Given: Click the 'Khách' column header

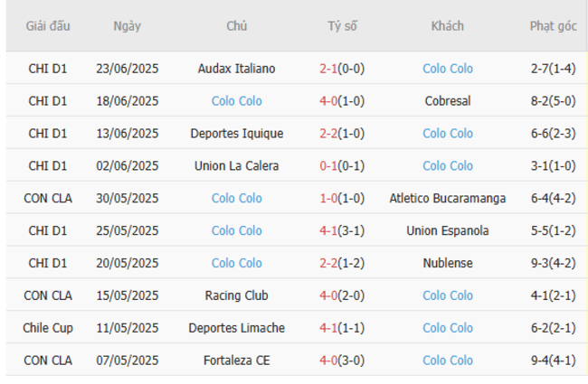Looking at the screenshot, I should click(x=447, y=26).
